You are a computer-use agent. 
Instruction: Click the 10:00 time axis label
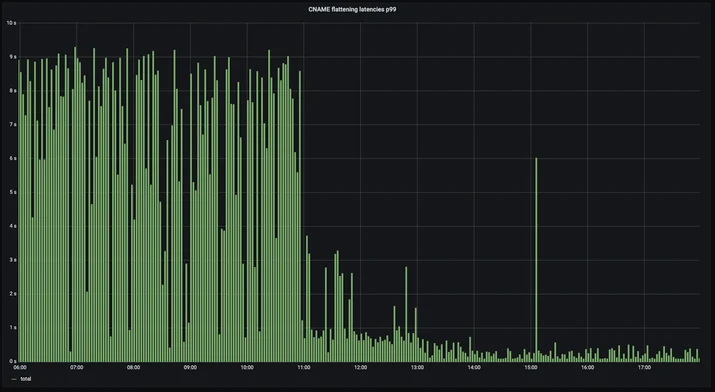[x=247, y=367]
